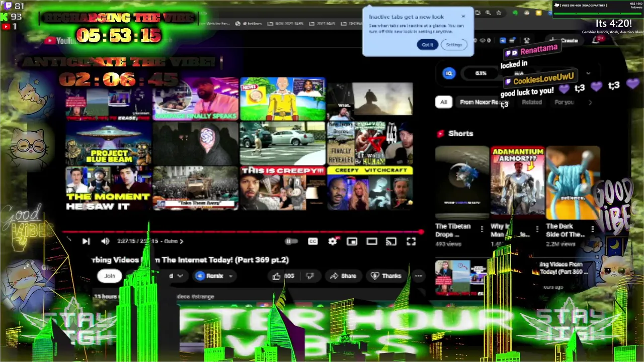Enable theater mode on the player
The width and height of the screenshot is (644, 362).
click(371, 242)
